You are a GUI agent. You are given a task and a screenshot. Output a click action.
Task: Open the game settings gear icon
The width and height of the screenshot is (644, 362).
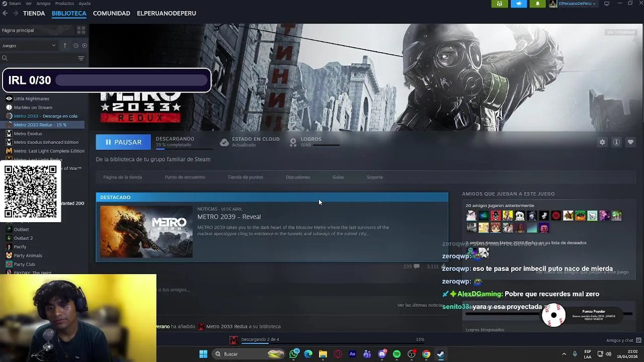602,142
